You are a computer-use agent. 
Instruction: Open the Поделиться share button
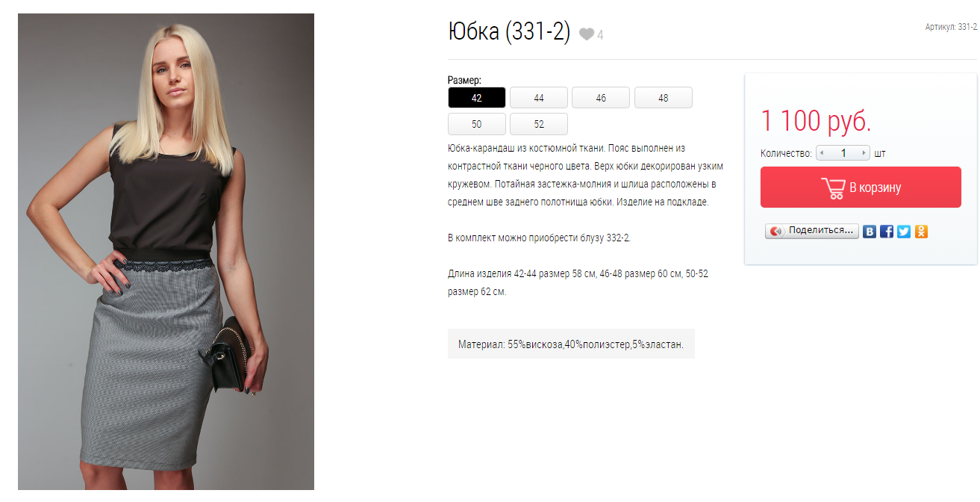[812, 231]
